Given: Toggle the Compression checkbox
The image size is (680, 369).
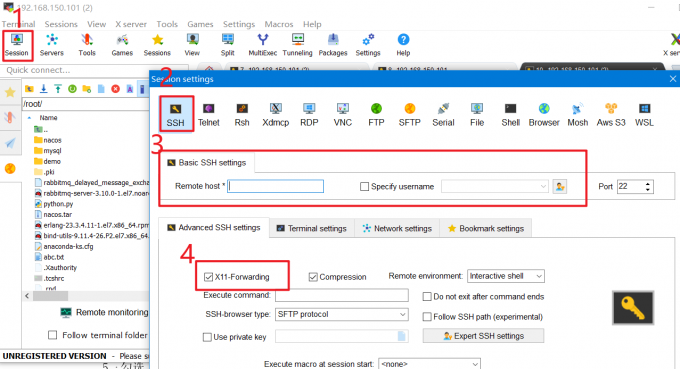Looking at the screenshot, I should [x=313, y=277].
